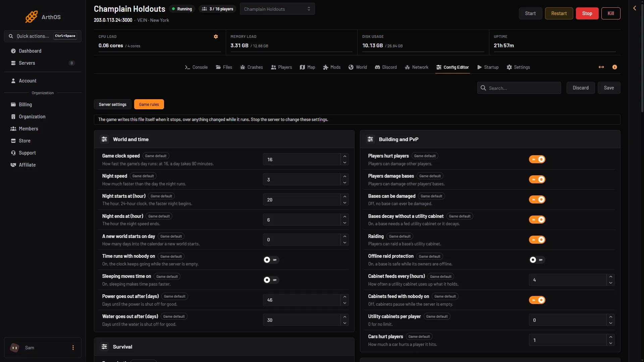Open Dashboard from the sidebar

pos(43,51)
